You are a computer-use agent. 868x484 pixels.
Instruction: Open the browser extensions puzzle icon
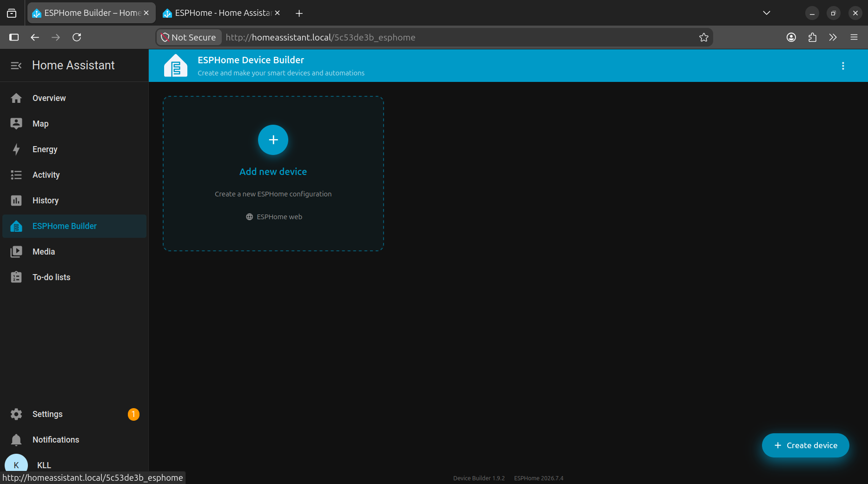[x=812, y=37]
